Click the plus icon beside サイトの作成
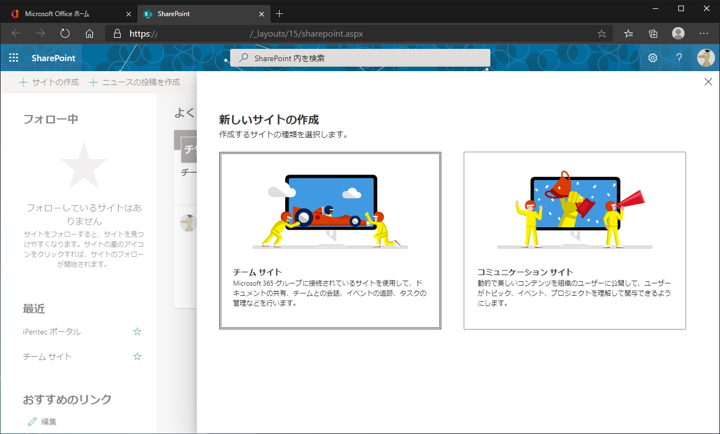This screenshot has width=720, height=434. pyautogui.click(x=23, y=82)
